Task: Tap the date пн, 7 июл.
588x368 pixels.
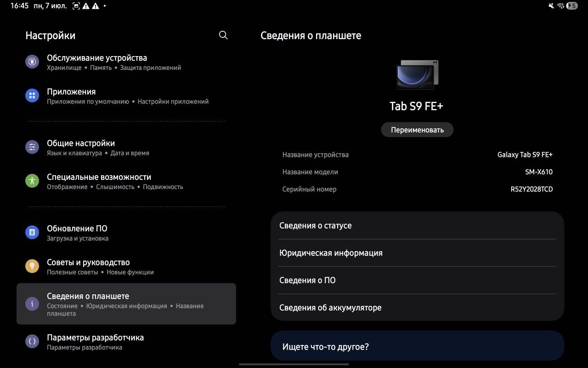Action: pos(50,6)
